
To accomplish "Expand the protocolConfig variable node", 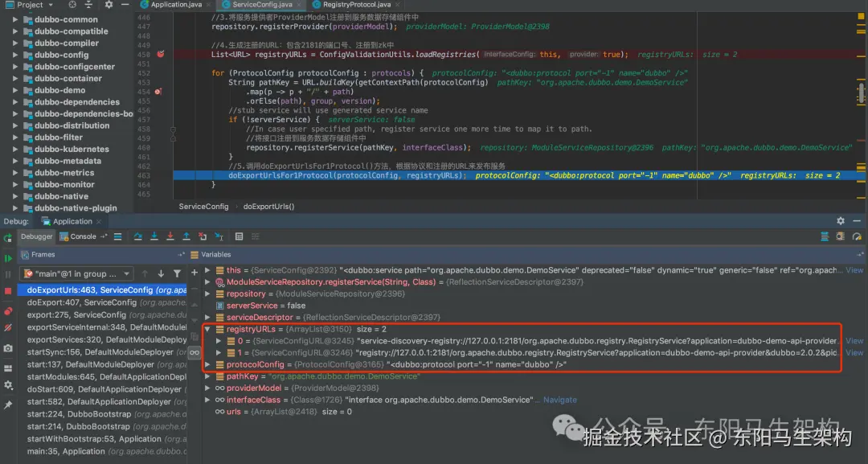I will pos(207,364).
